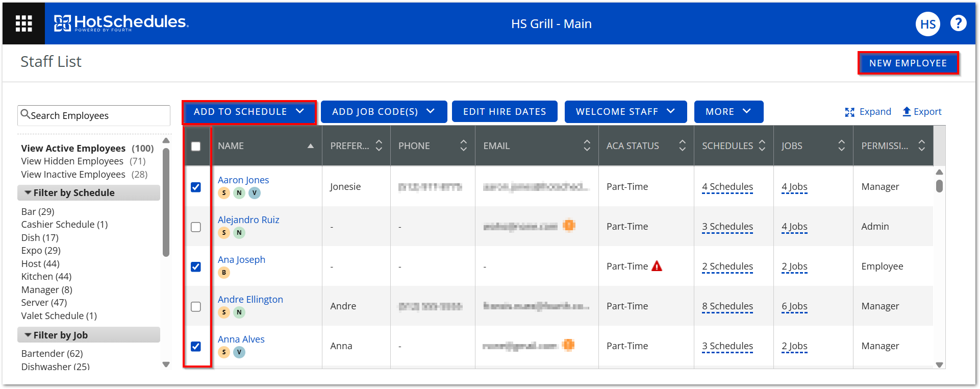Open Aaron Jones's employee profile link

(243, 180)
